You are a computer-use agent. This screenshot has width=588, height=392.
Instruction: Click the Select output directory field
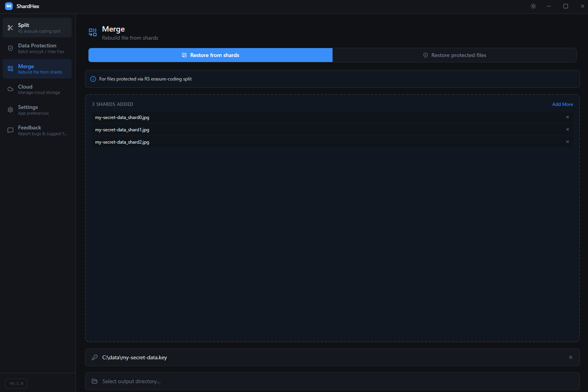click(332, 381)
